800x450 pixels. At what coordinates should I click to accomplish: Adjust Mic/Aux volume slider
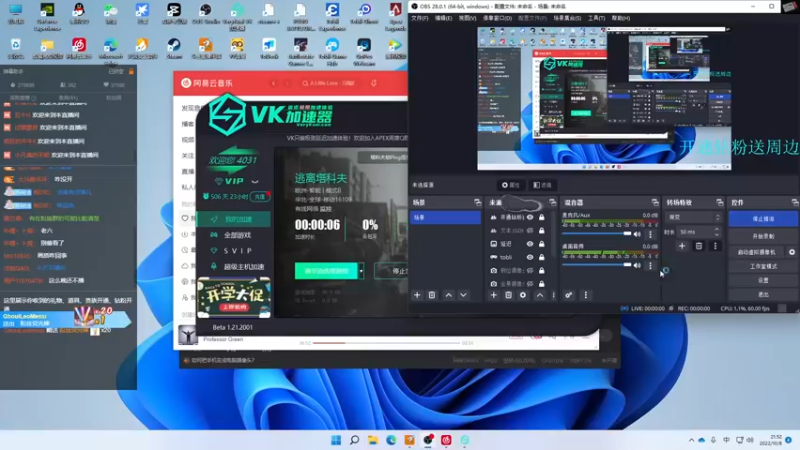pos(596,234)
